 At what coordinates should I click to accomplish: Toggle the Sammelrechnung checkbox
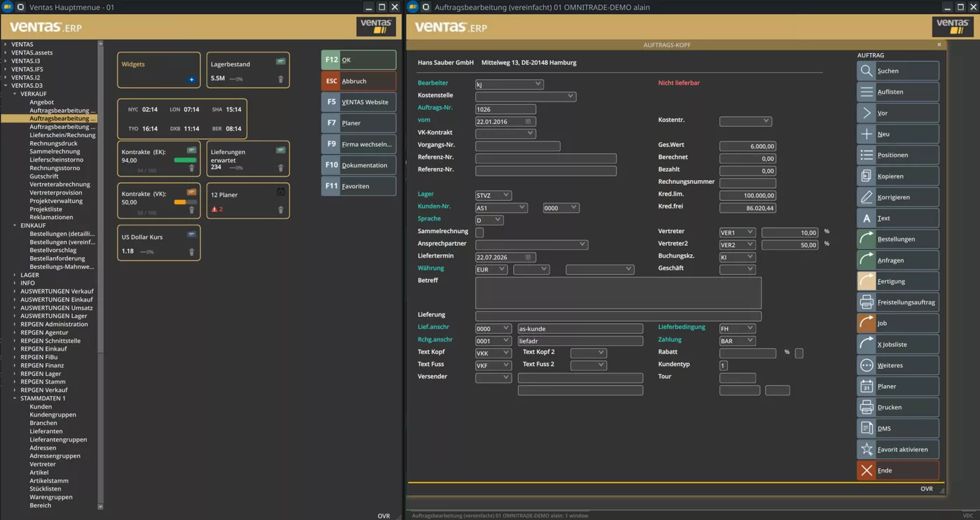tap(479, 232)
